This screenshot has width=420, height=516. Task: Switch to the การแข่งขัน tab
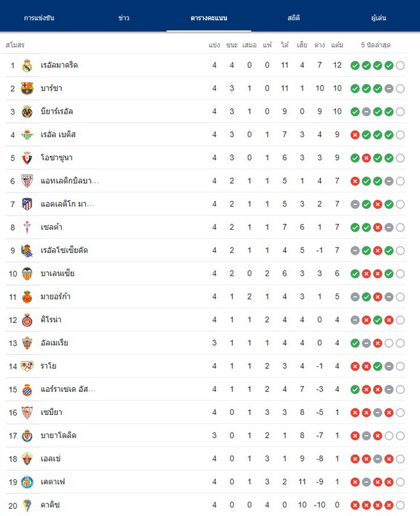(x=39, y=18)
